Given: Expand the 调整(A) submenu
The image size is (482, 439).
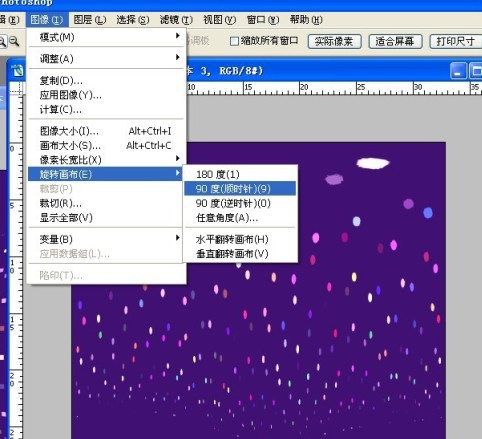Looking at the screenshot, I should [106, 59].
